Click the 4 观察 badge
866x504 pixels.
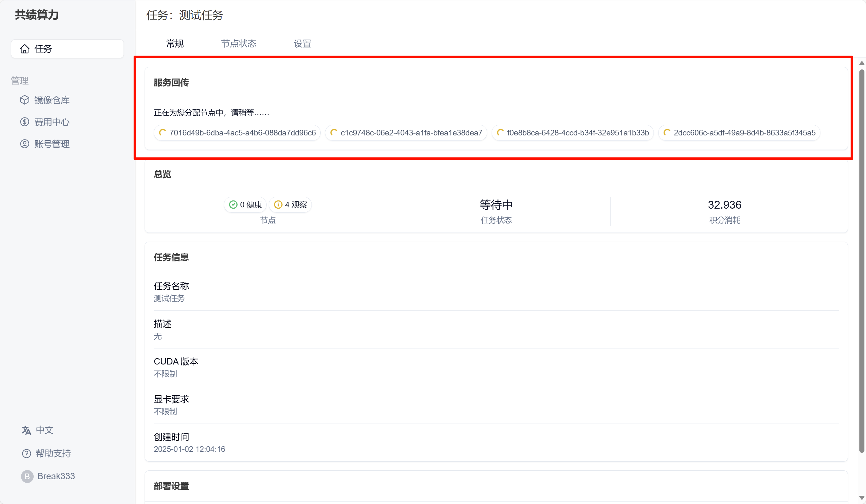(290, 205)
